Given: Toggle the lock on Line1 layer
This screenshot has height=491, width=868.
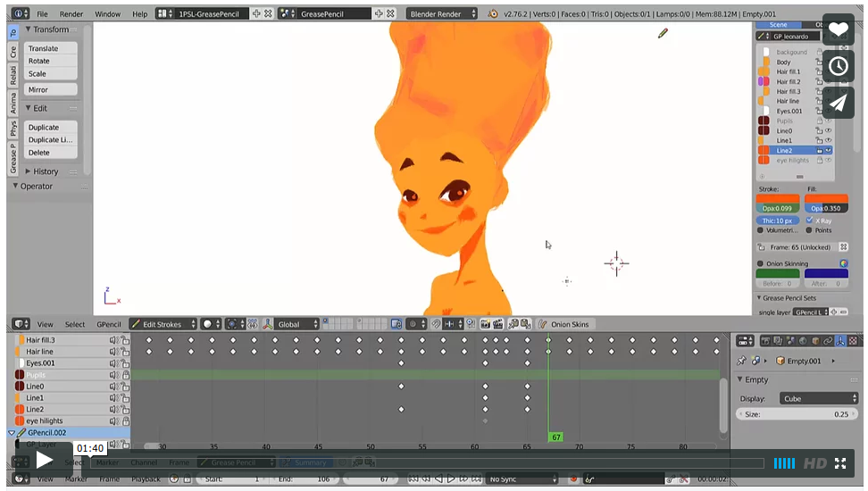Looking at the screenshot, I should pyautogui.click(x=819, y=140).
